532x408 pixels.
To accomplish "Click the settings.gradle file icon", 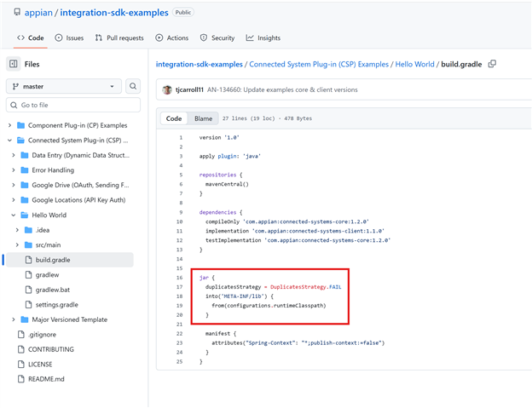I will point(28,304).
